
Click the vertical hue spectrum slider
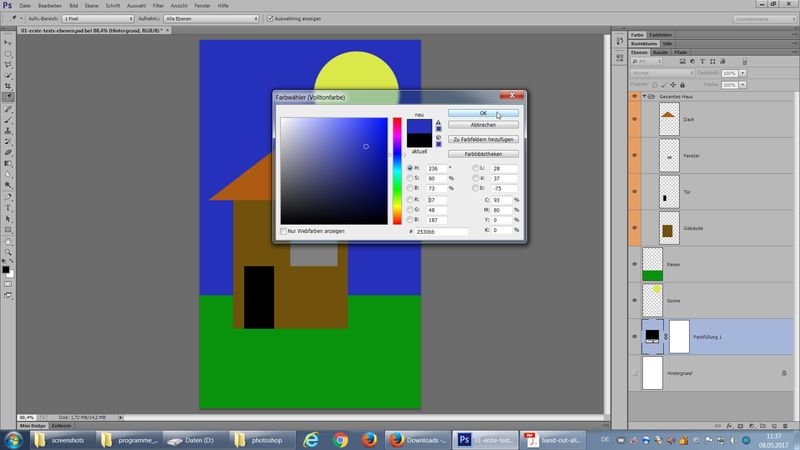click(397, 170)
